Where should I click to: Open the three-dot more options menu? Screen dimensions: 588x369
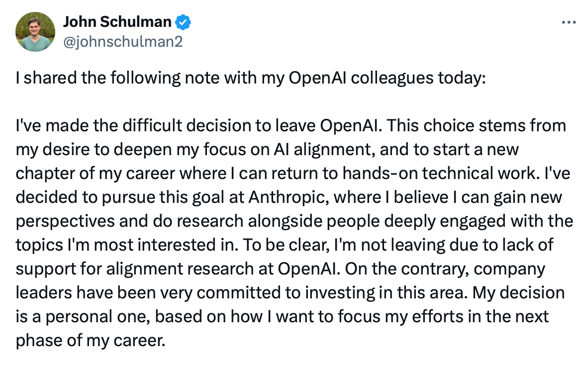[x=569, y=22]
